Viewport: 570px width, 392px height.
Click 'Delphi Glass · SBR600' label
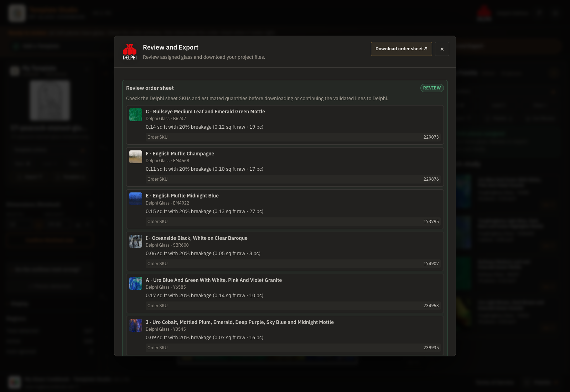pyautogui.click(x=167, y=245)
